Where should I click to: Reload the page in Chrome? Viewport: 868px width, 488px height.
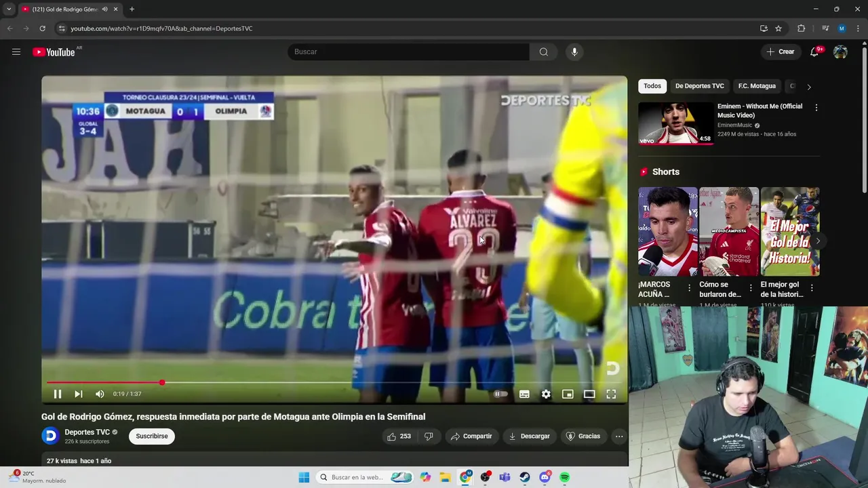pyautogui.click(x=42, y=28)
